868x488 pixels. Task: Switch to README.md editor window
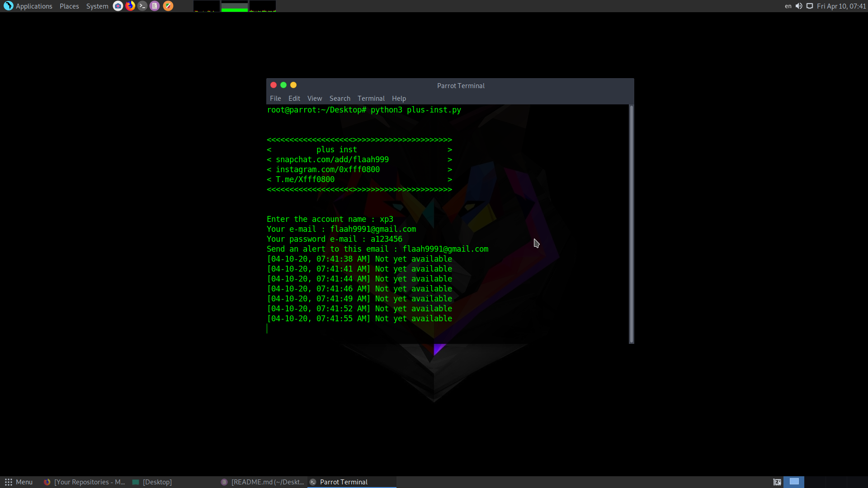pyautogui.click(x=262, y=482)
